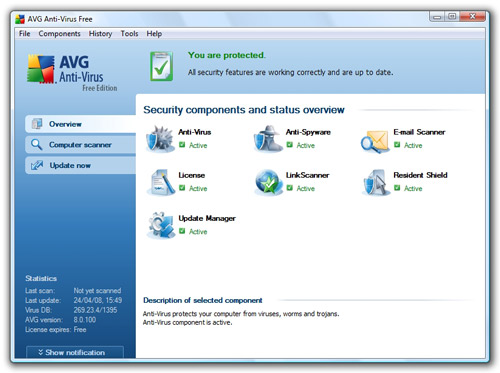Viewport: 500px width, 373px height.
Task: Click the Overview sidebar icon
Action: point(37,124)
